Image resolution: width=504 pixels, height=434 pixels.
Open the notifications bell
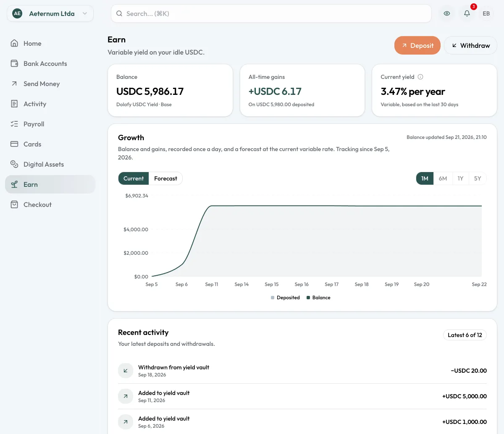(467, 13)
